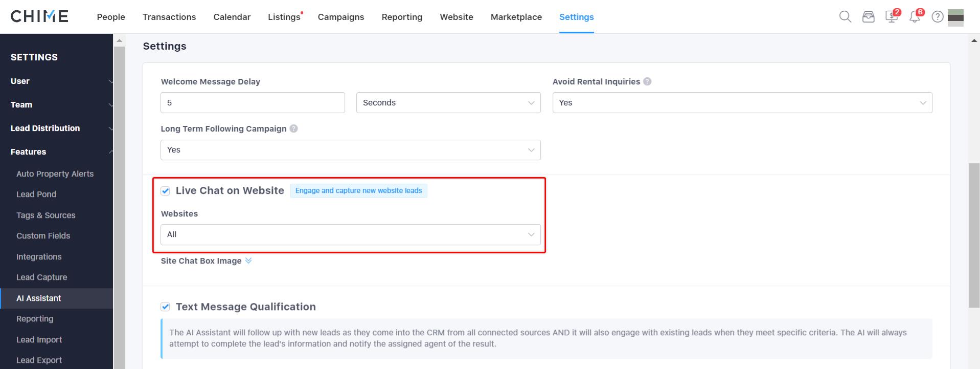
Task: Open the Reporting top menu item
Action: coord(402,17)
